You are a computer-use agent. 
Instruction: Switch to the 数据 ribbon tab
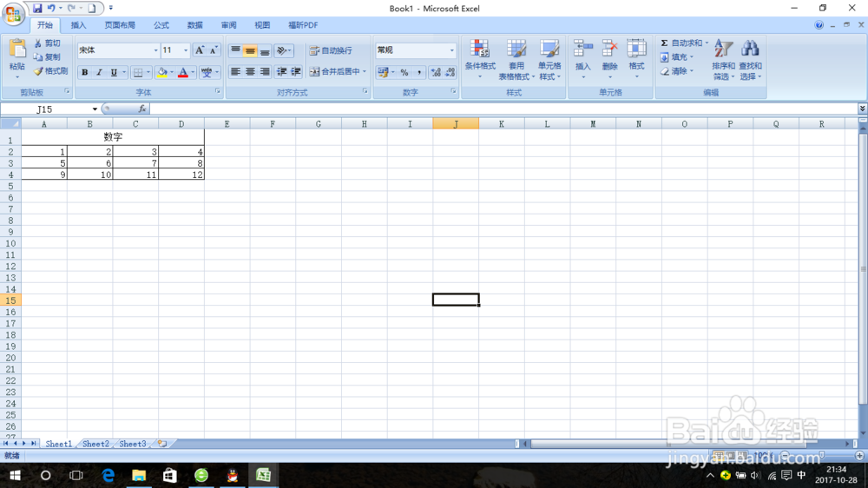click(194, 25)
